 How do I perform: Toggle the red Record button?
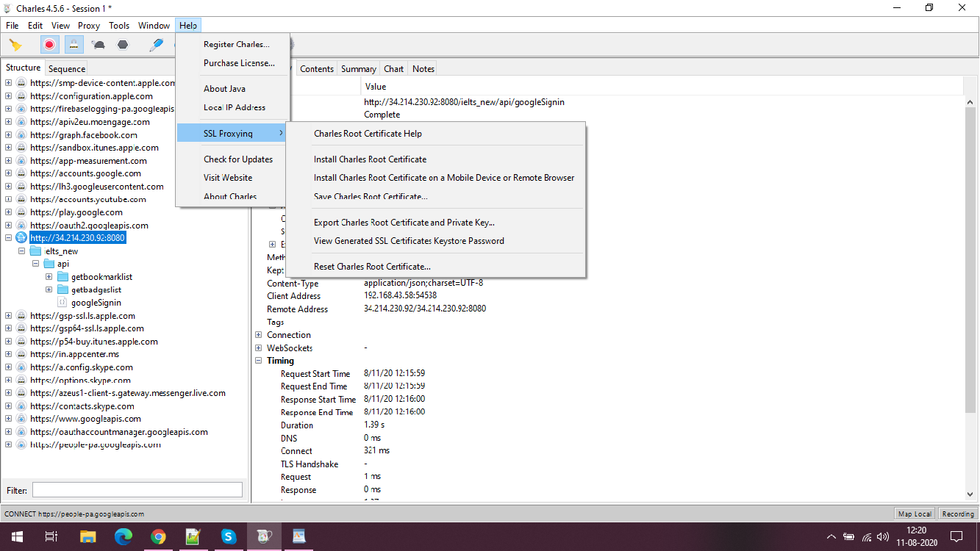(x=49, y=45)
